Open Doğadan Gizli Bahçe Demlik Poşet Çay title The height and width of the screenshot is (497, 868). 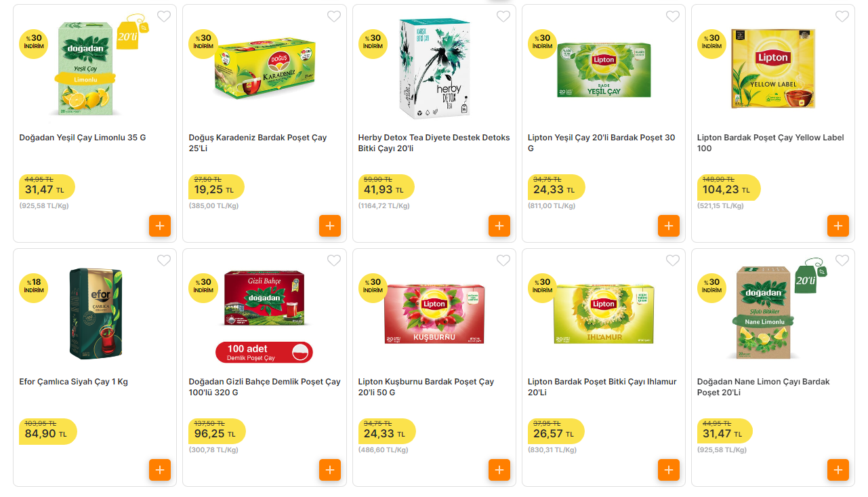(x=264, y=386)
